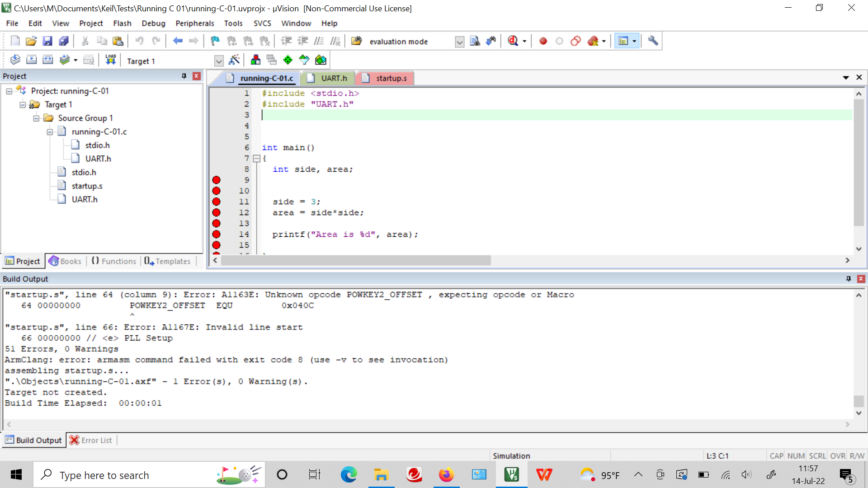Build target files using the Build icon
The width and height of the screenshot is (868, 488).
[32, 60]
